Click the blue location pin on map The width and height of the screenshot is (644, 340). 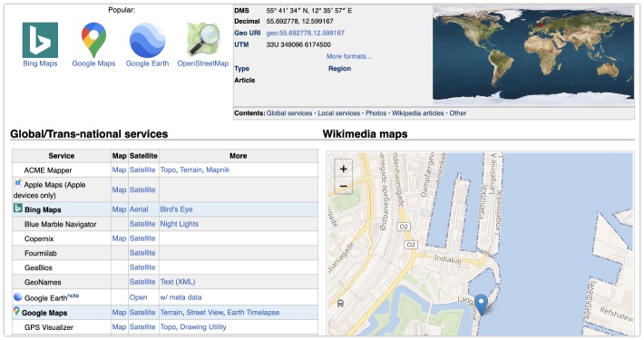[x=481, y=306]
